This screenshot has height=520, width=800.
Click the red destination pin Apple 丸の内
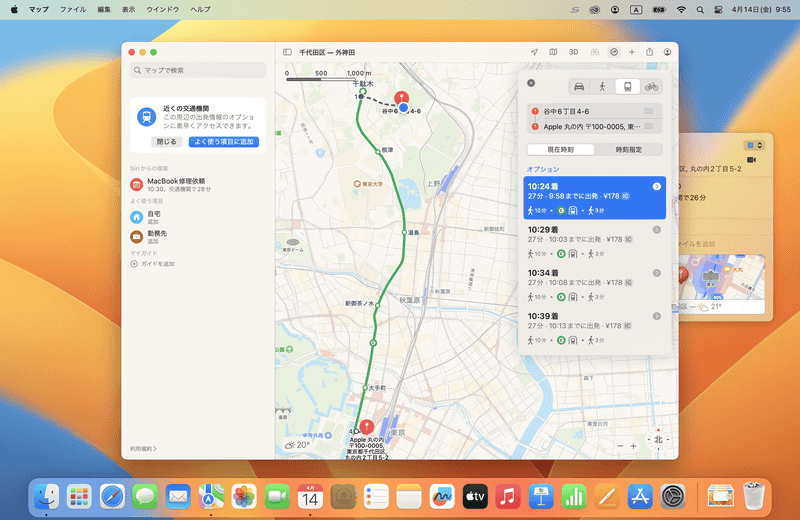[366, 427]
